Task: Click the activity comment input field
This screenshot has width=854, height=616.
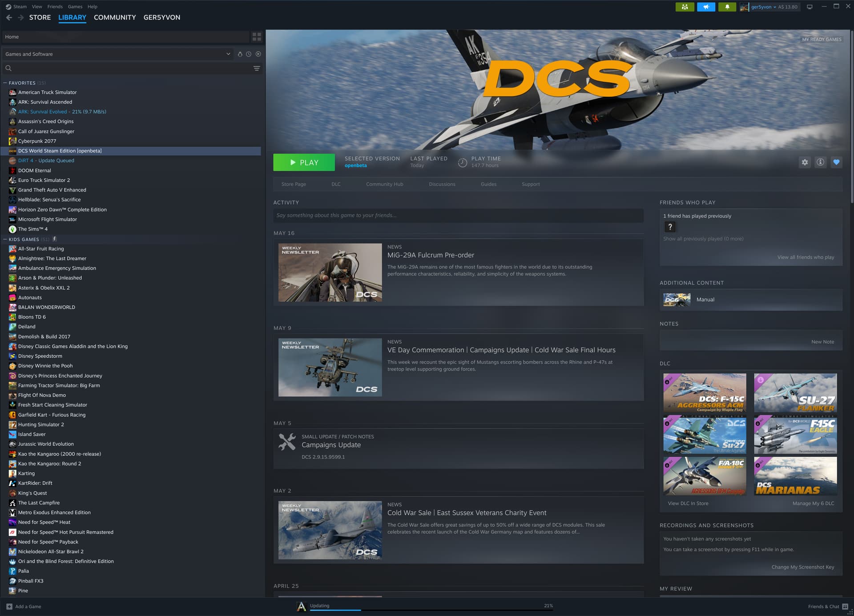Action: [x=458, y=216]
